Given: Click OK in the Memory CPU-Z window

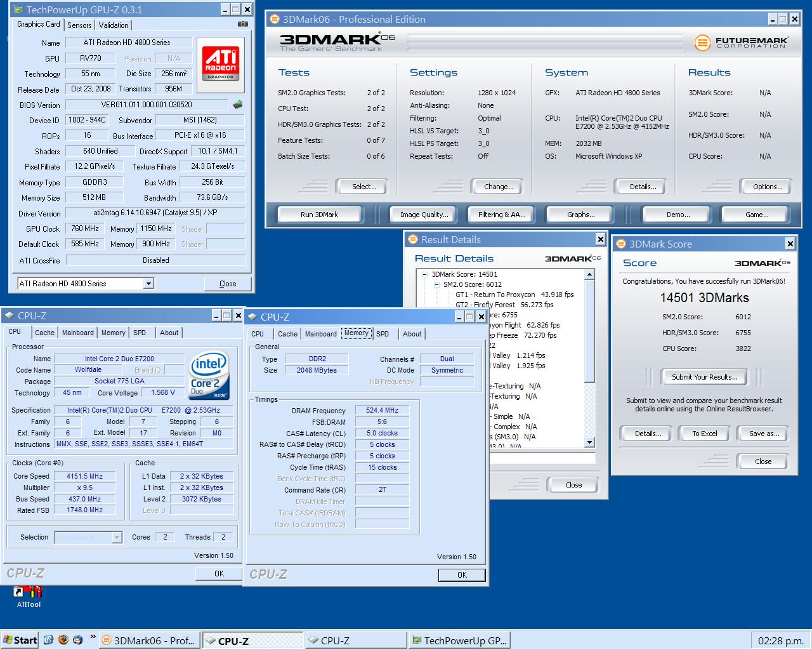Looking at the screenshot, I should (x=462, y=575).
